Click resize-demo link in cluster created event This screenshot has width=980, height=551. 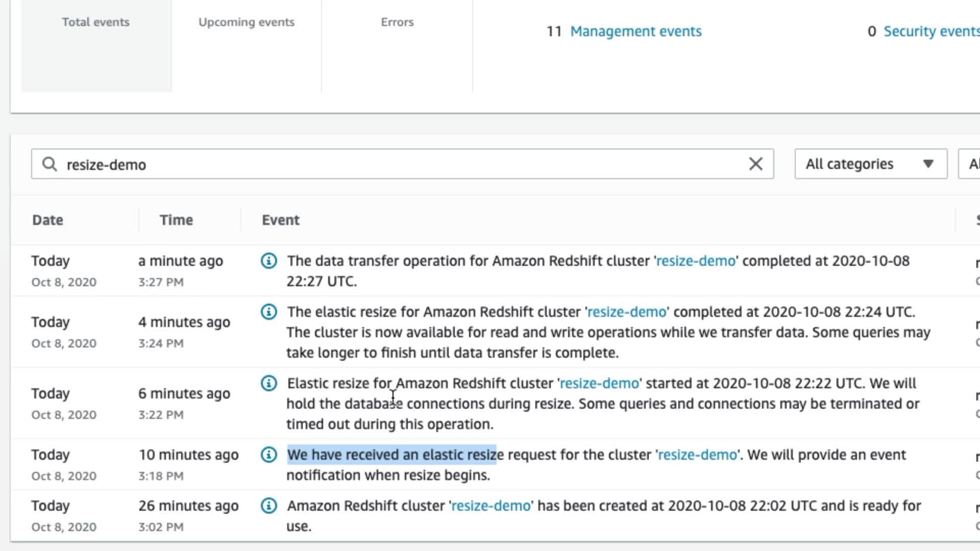[491, 506]
